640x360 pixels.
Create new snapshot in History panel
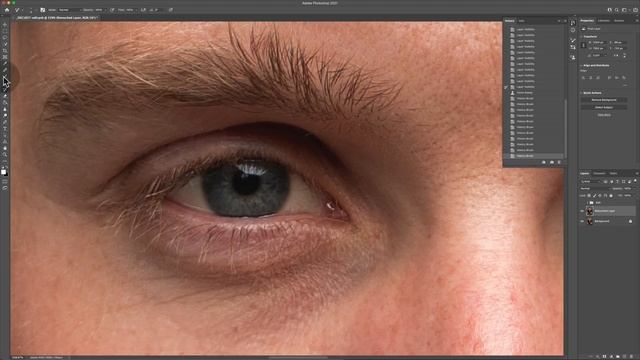pyautogui.click(x=552, y=162)
